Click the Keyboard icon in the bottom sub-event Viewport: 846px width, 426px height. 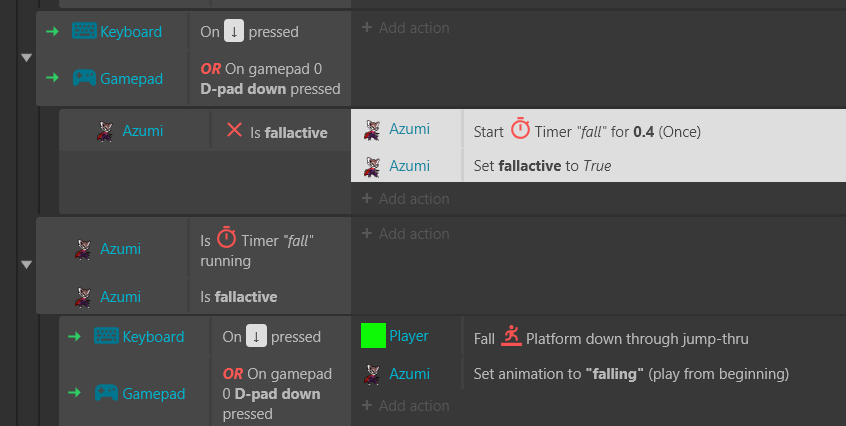106,336
